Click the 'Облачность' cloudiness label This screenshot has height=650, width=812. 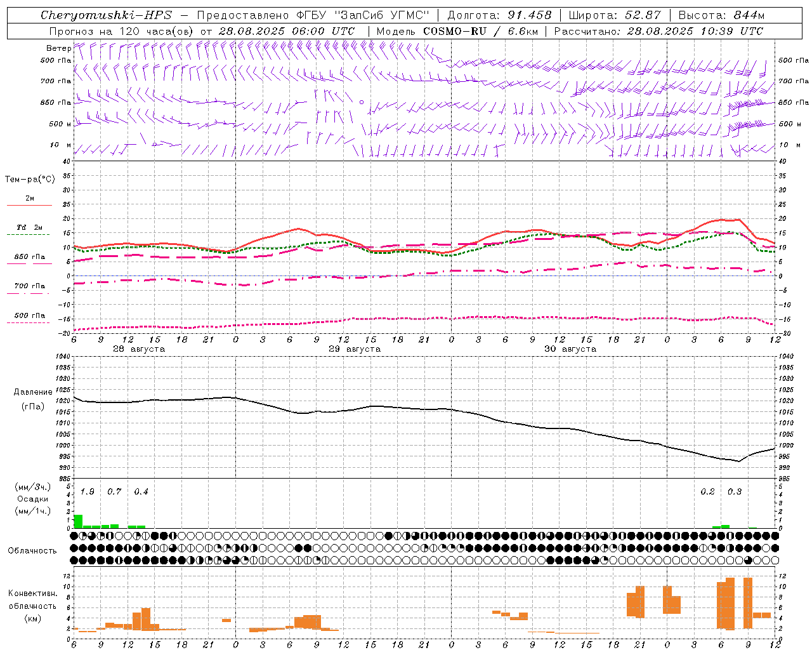coord(32,551)
